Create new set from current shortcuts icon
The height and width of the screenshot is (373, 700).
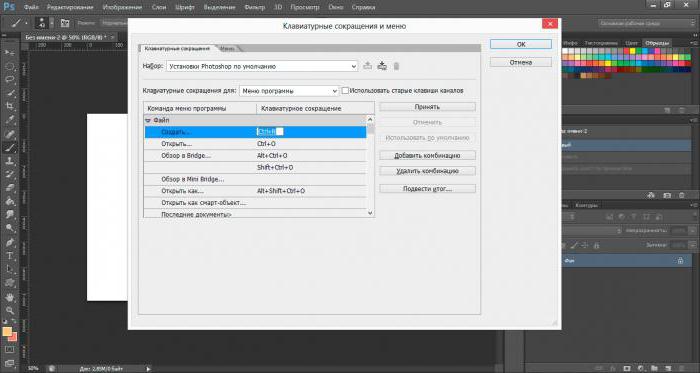click(382, 66)
